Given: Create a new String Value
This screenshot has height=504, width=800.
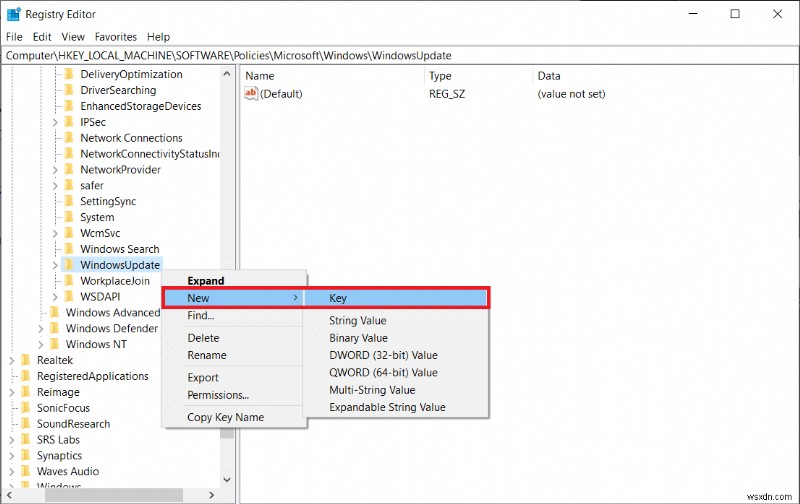Looking at the screenshot, I should click(x=396, y=320).
